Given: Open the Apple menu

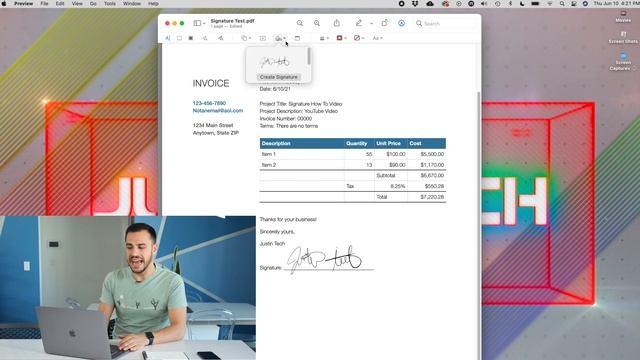Looking at the screenshot, I should click(x=4, y=4).
